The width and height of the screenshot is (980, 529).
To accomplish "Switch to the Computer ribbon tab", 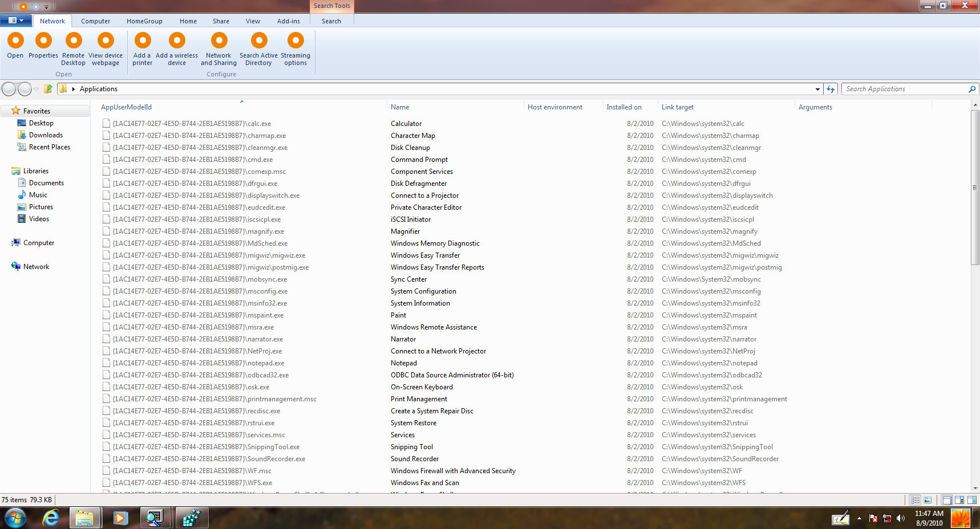I will tap(95, 21).
